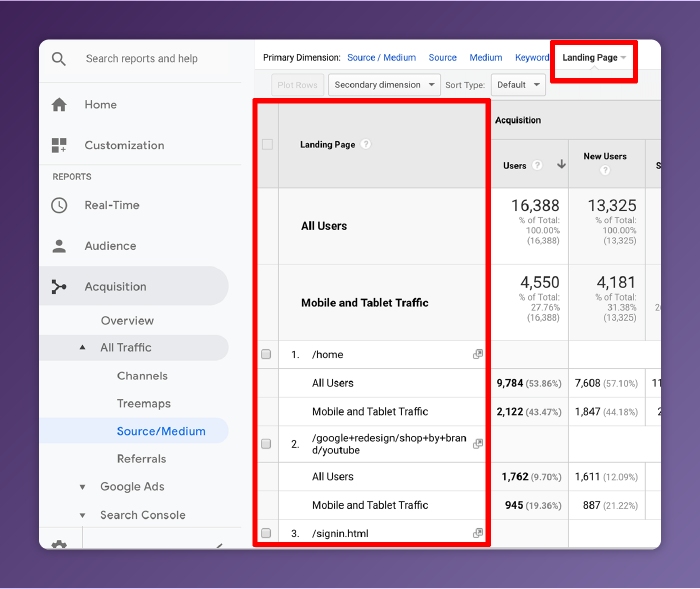The image size is (700, 589).
Task: Click the search magnifier icon
Action: click(59, 58)
